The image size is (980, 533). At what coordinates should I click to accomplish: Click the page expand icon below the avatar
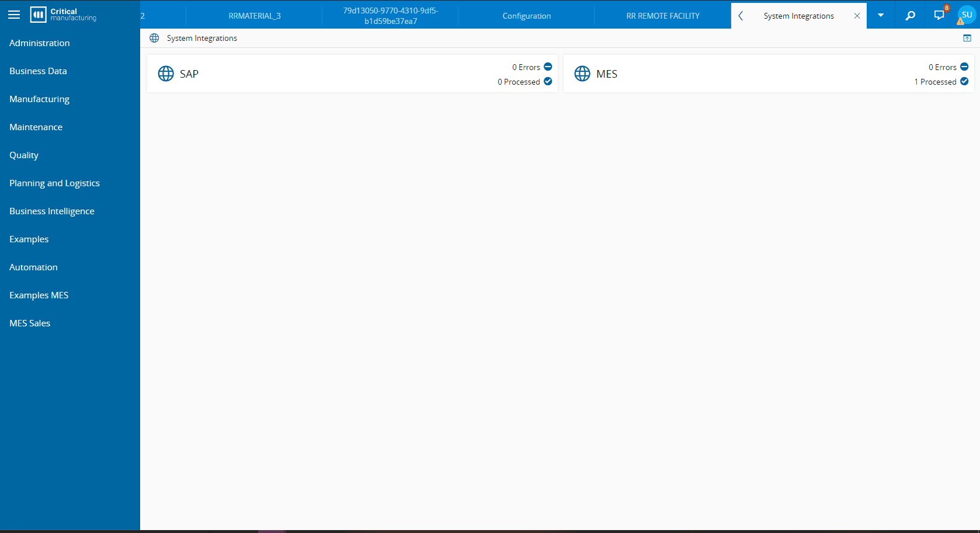tap(967, 38)
